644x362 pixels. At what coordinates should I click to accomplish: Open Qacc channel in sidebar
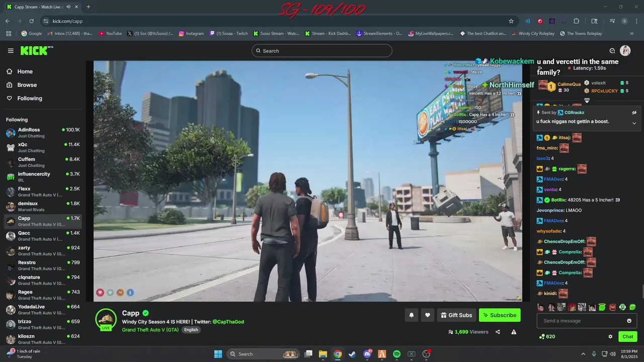43,236
